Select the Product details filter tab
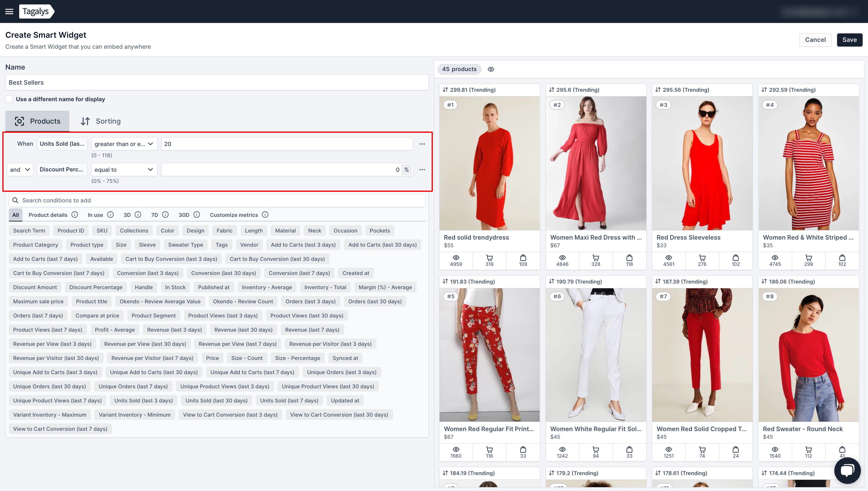The image size is (868, 491). pos(48,215)
